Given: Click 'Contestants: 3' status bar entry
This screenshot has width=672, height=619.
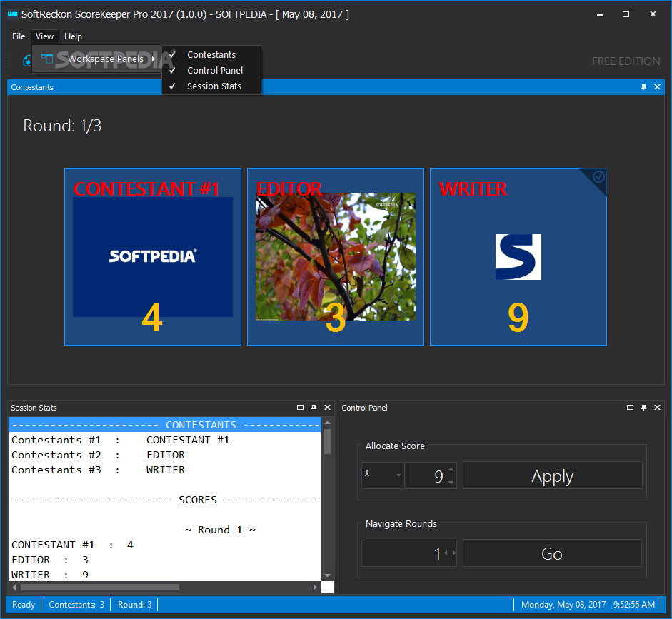Looking at the screenshot, I should (76, 605).
